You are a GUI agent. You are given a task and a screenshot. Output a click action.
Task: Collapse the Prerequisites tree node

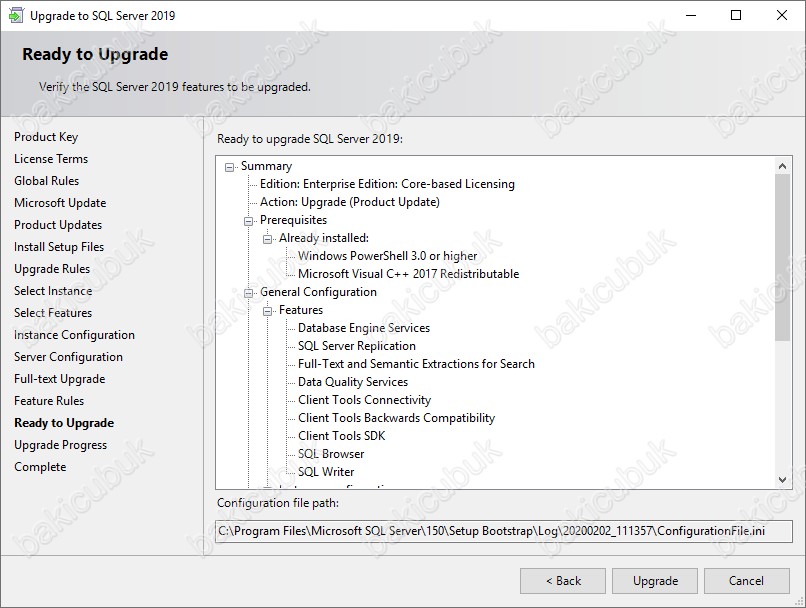tap(248, 221)
